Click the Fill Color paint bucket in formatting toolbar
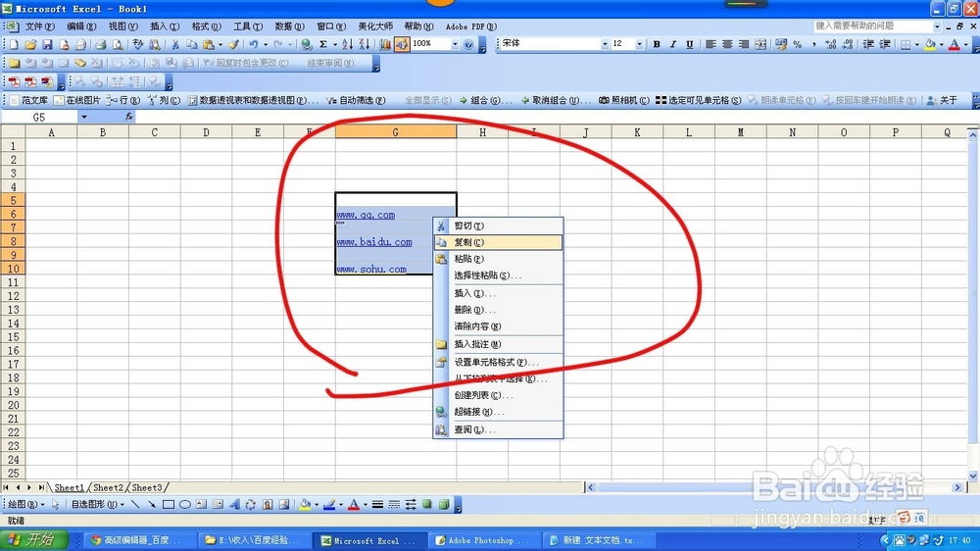980x551 pixels. pyautogui.click(x=930, y=44)
